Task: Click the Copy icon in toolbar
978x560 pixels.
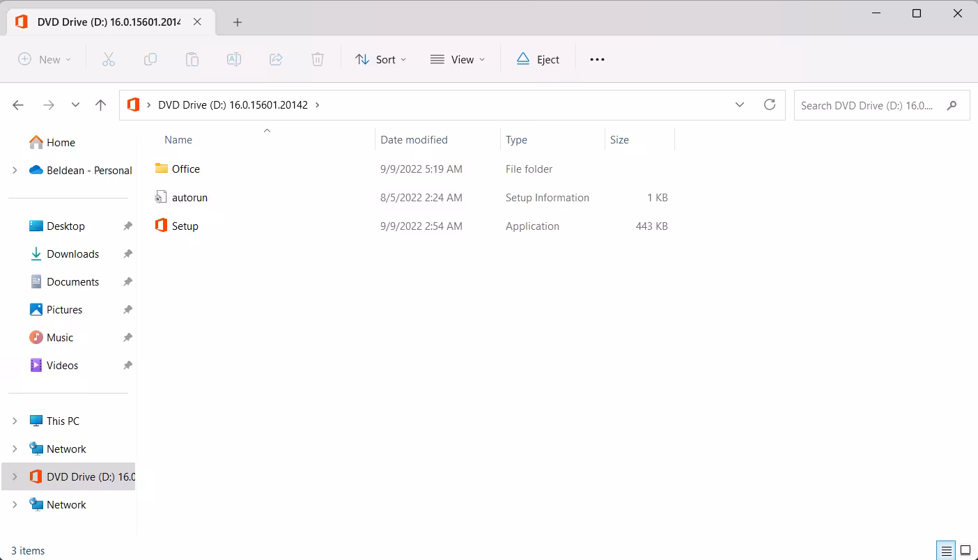Action: [150, 59]
